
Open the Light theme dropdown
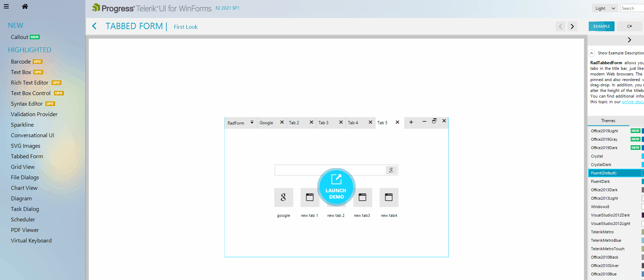(605, 8)
